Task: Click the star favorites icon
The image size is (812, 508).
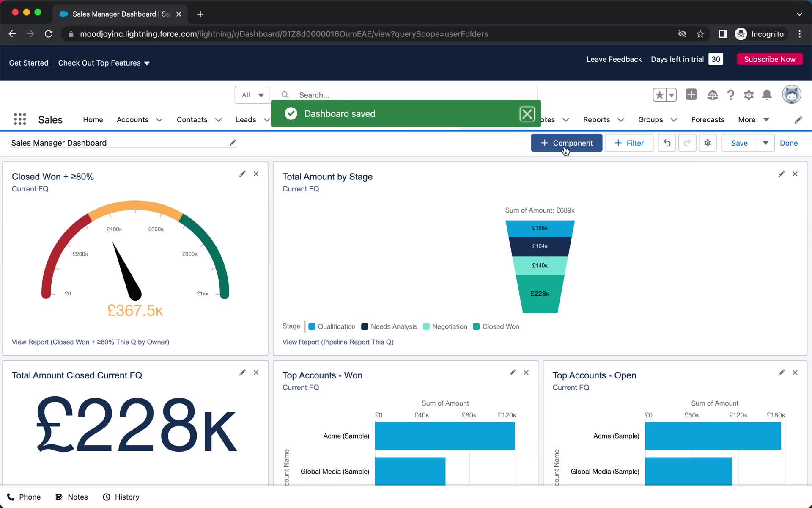Action: coord(659,94)
